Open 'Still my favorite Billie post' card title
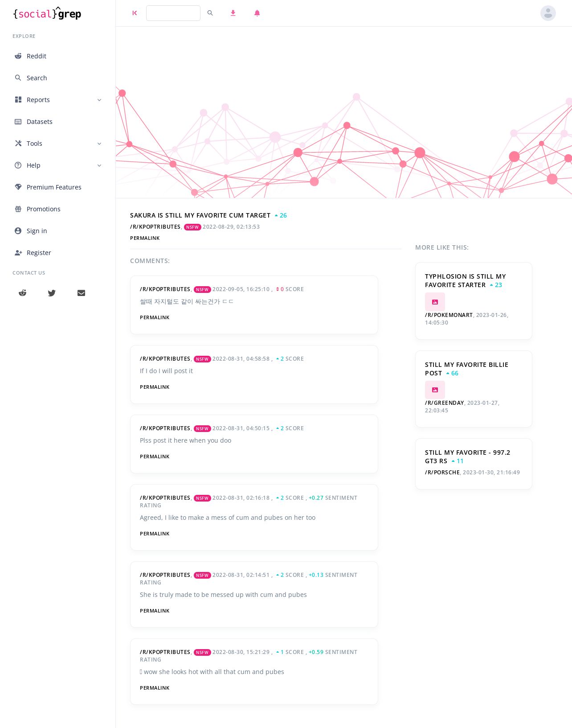This screenshot has width=572, height=728. pos(466,369)
